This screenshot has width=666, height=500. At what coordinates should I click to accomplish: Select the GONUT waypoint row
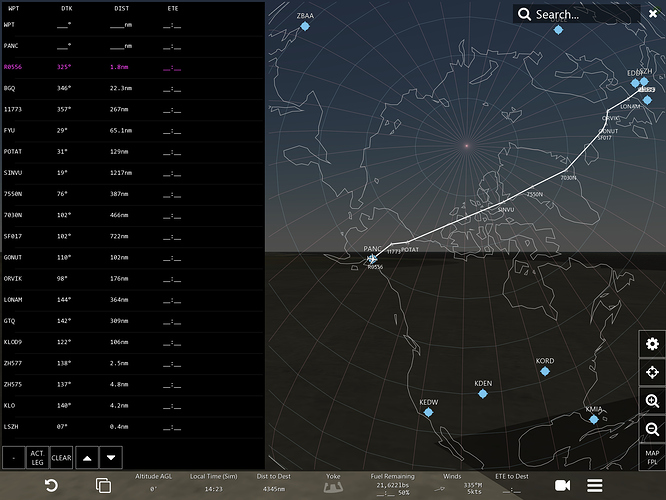point(133,257)
